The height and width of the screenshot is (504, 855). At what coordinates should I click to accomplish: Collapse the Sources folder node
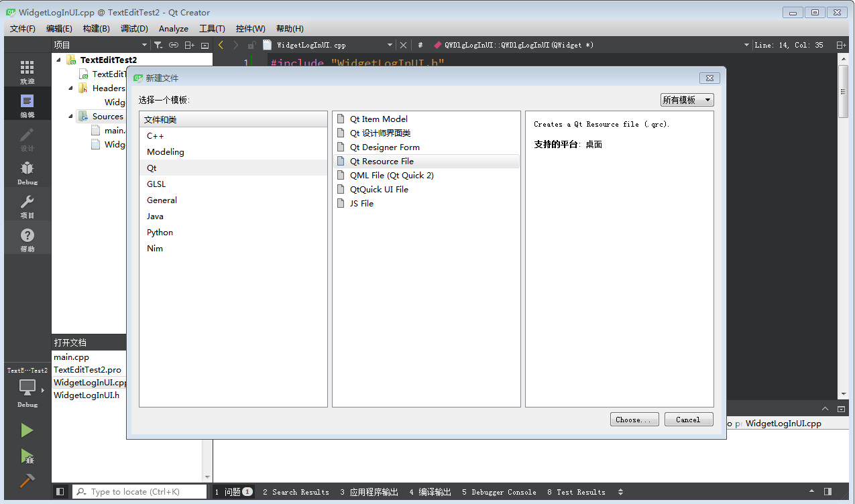pos(71,116)
